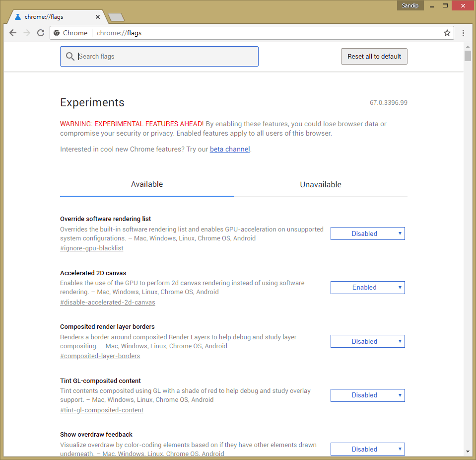
Task: Click the Accelerated 2D canvas title
Action: coord(93,273)
